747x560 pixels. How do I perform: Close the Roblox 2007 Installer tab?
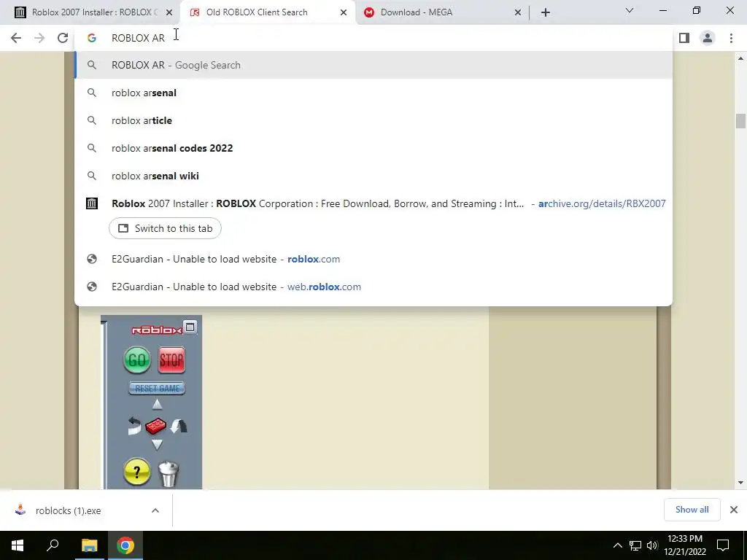coord(169,13)
